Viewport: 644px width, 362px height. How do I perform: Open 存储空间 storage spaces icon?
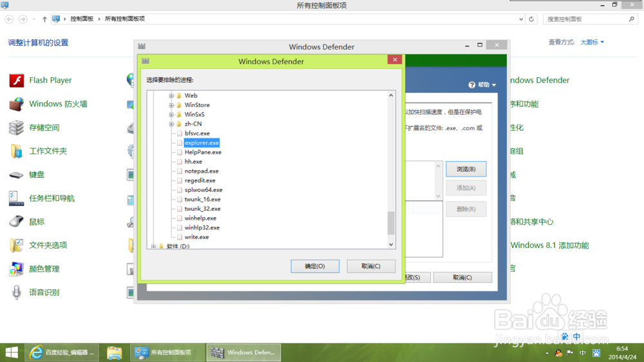[x=17, y=128]
